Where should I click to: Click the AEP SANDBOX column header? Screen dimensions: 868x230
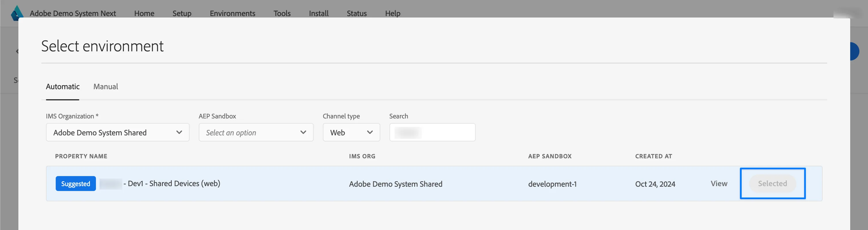tap(550, 156)
